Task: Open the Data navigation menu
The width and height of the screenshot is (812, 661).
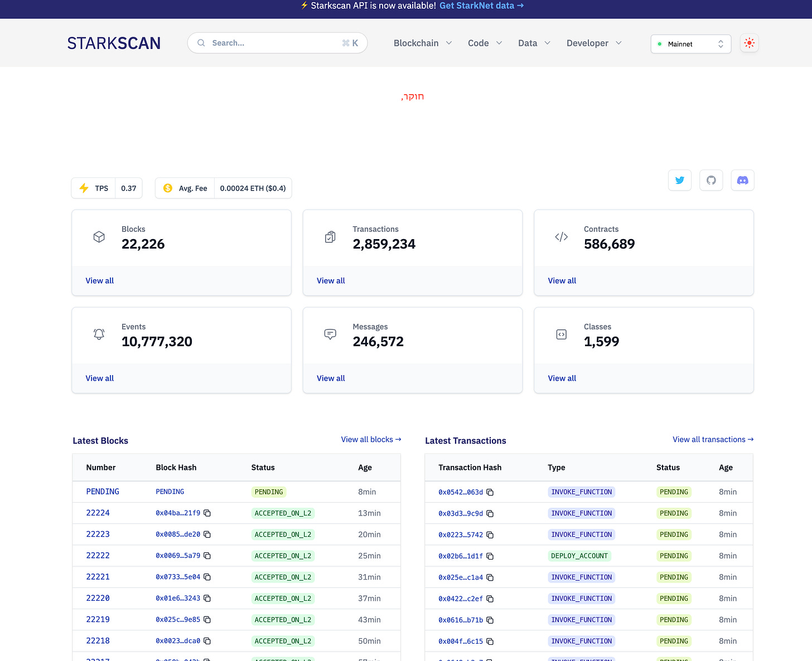Action: tap(534, 43)
